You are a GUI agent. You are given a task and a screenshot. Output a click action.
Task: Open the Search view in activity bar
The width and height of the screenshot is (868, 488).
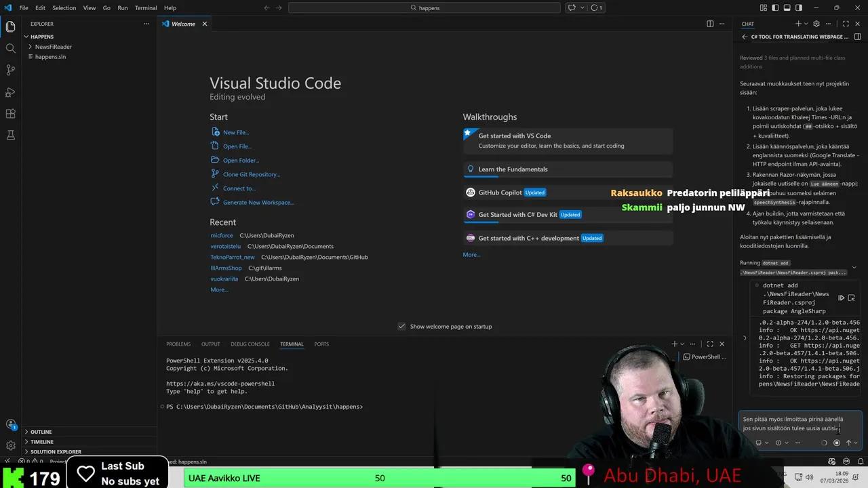[x=11, y=49]
